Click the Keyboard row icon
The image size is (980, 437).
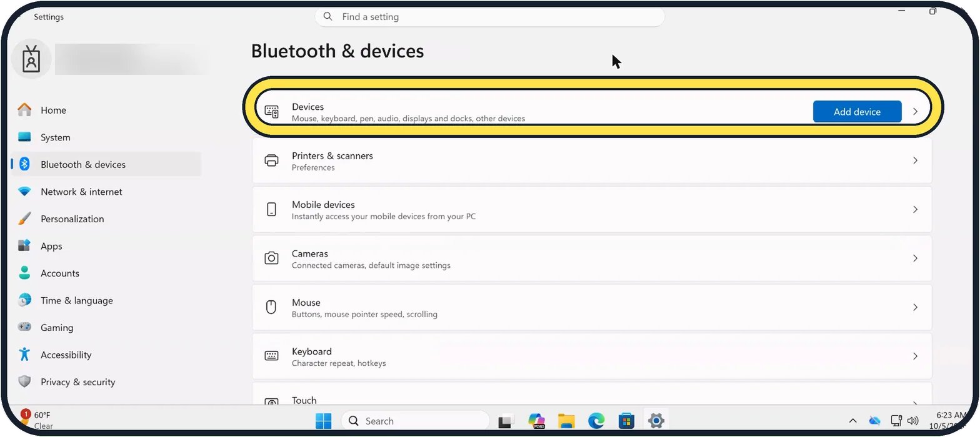271,356
